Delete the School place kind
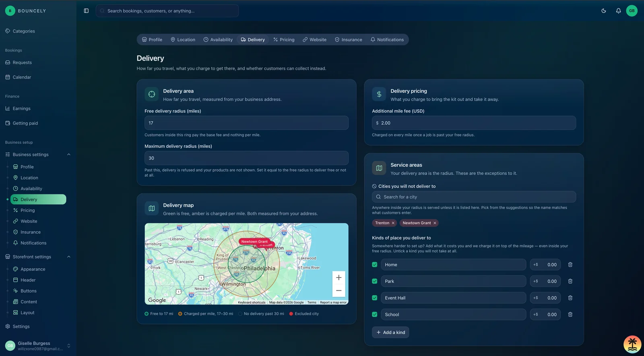 (x=570, y=315)
